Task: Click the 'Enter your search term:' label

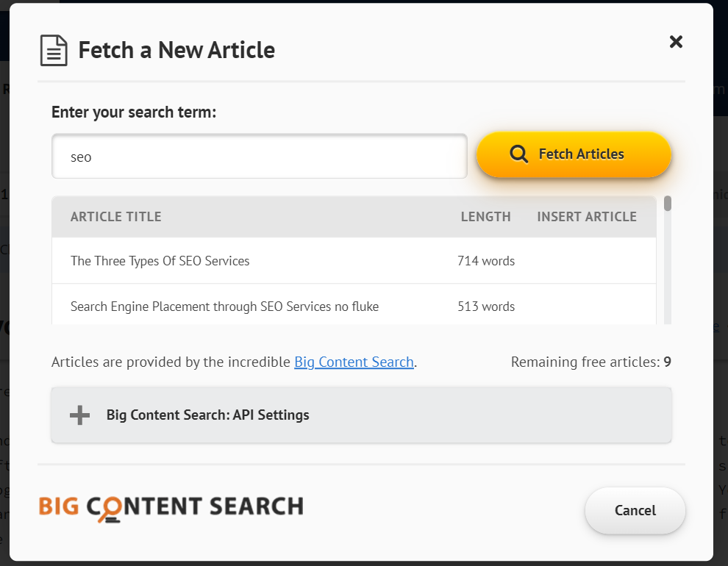Action: tap(134, 112)
